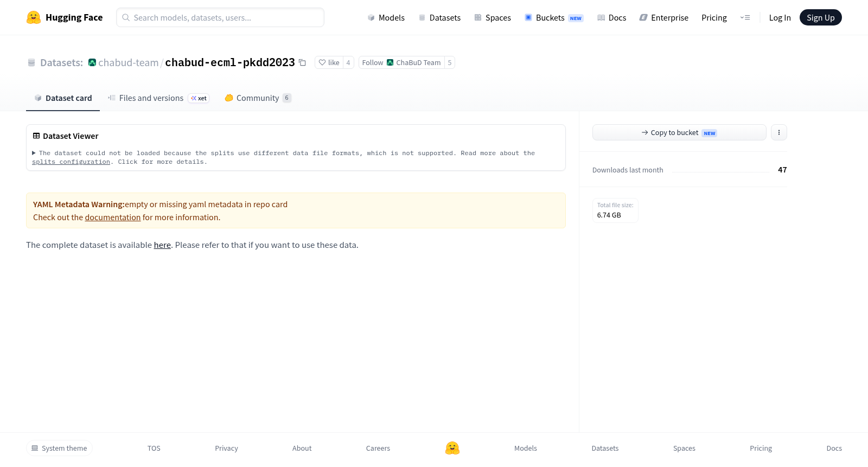868x467 pixels.
Task: Click the dataset name chabud-ecml-pkdd2023
Action: tap(230, 62)
